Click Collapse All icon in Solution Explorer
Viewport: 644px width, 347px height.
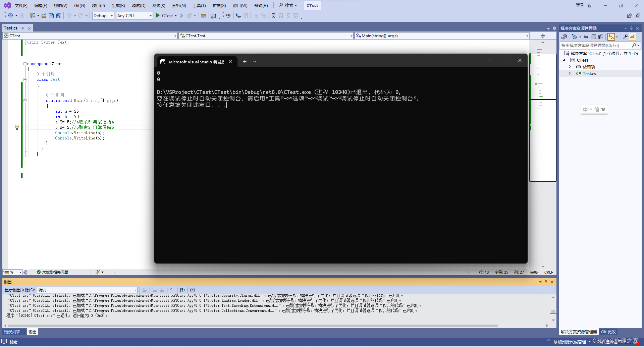coord(593,37)
